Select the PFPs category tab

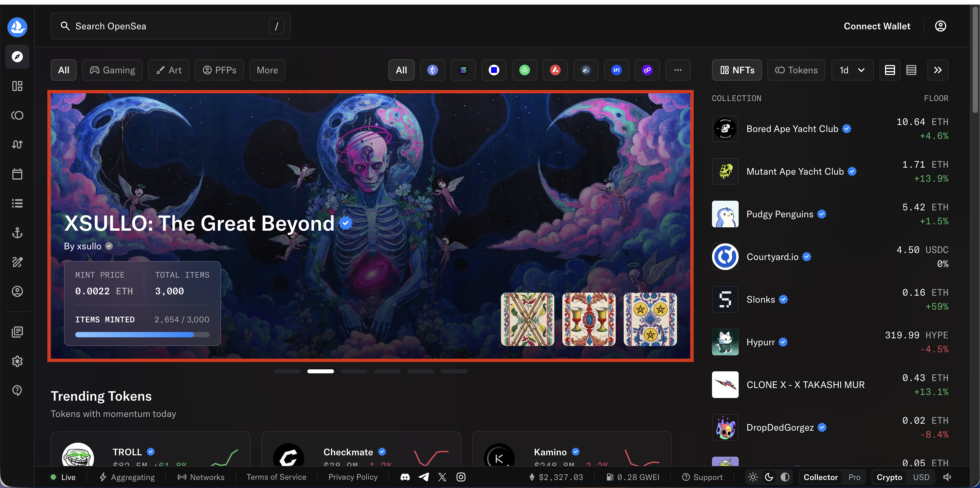click(219, 70)
